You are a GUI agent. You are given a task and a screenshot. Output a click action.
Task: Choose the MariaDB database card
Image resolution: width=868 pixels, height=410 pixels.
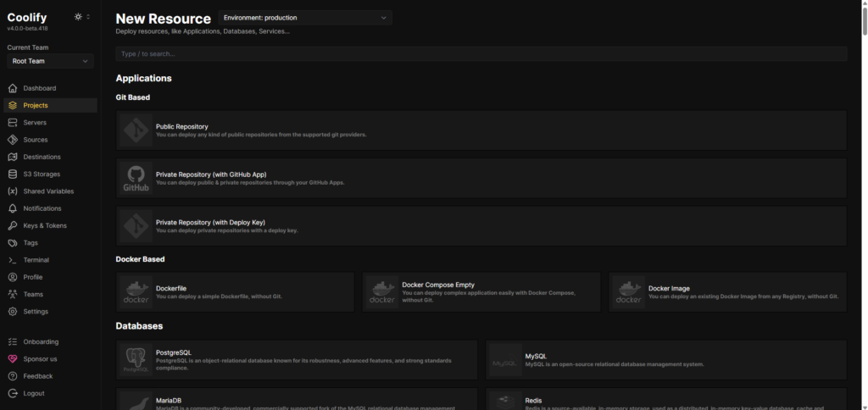pos(297,399)
